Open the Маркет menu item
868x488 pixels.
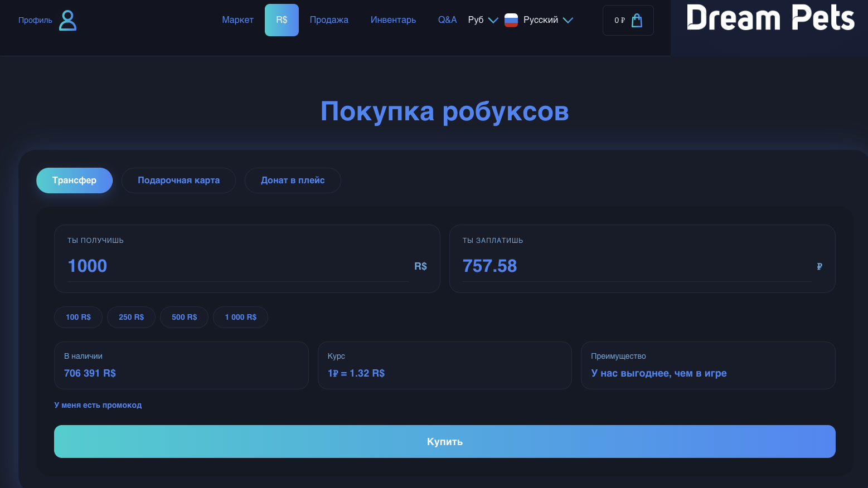tap(237, 20)
